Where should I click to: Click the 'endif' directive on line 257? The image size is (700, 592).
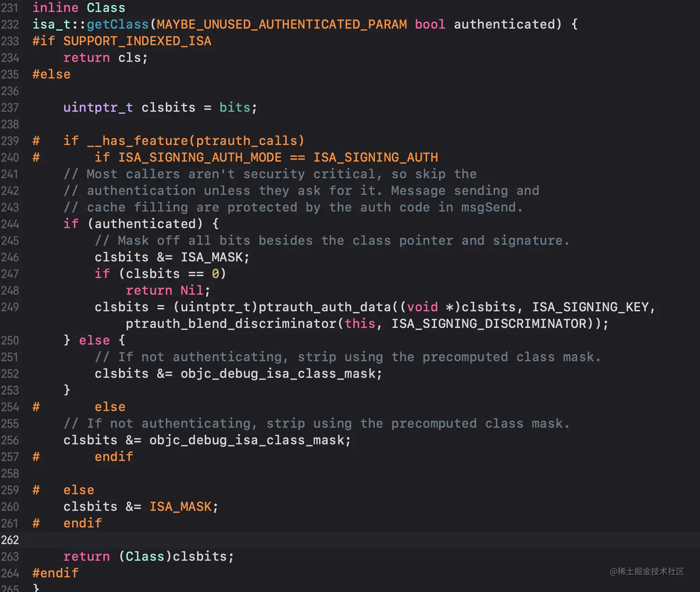point(114,457)
